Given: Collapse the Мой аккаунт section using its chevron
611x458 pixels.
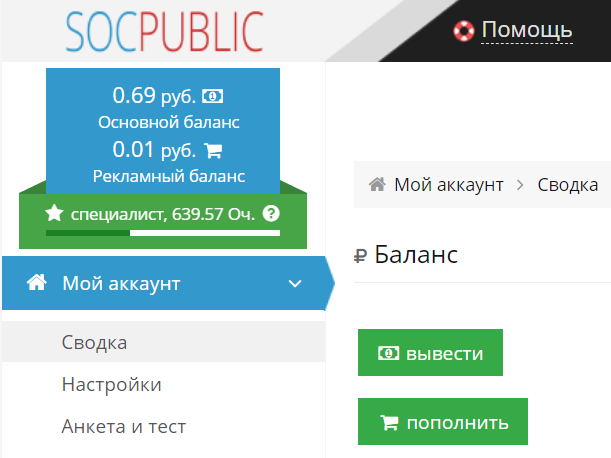Looking at the screenshot, I should pyautogui.click(x=294, y=284).
